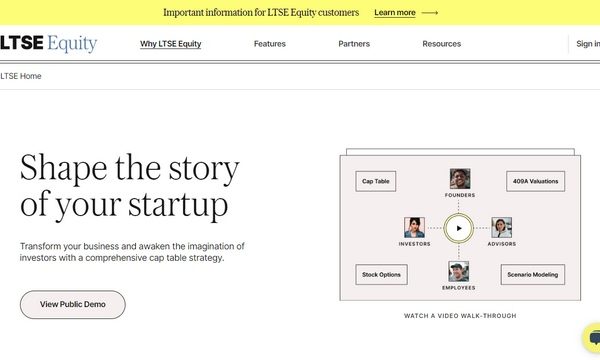Expand the Resources navigation item
Viewport: 600px width, 360px height.
[442, 44]
